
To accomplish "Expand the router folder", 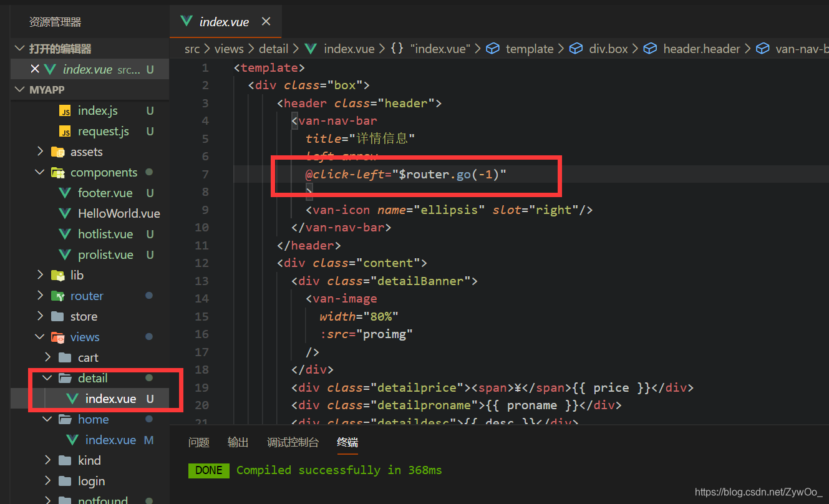I will tap(40, 296).
